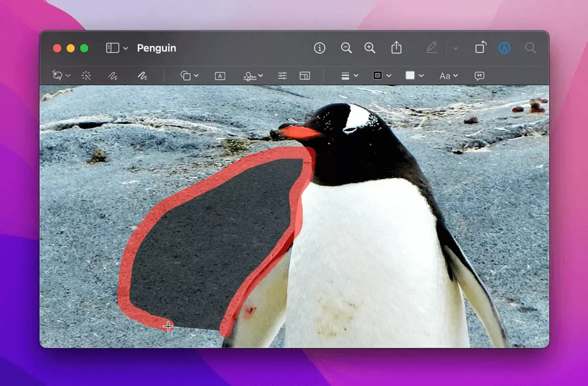Image resolution: width=588 pixels, height=386 pixels.
Task: Show document info
Action: point(320,48)
